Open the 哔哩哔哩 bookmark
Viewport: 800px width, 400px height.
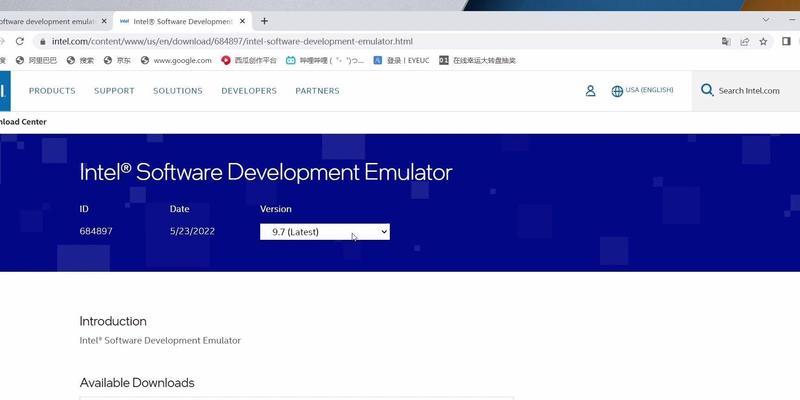325,60
